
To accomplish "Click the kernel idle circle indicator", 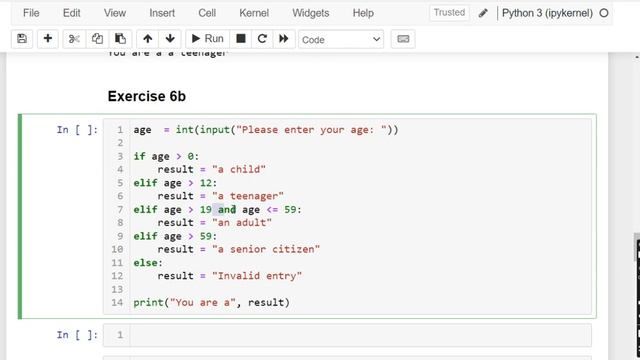I will click(x=604, y=13).
